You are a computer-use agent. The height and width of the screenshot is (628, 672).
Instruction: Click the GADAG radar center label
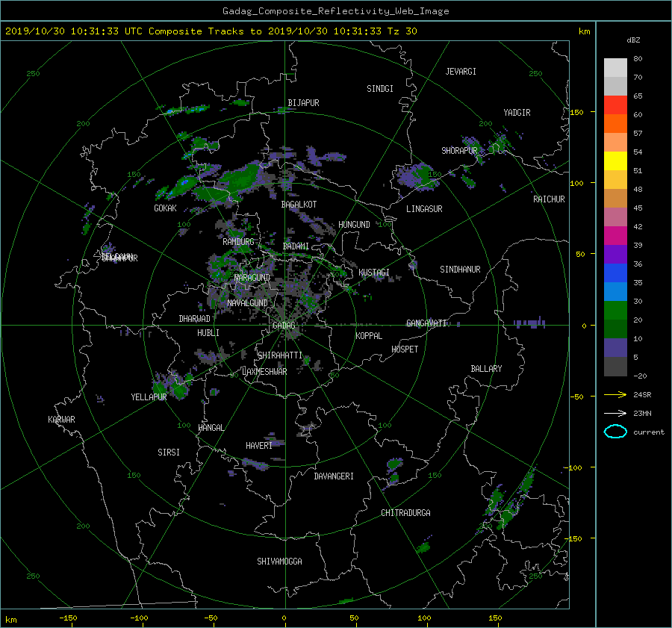click(x=284, y=326)
